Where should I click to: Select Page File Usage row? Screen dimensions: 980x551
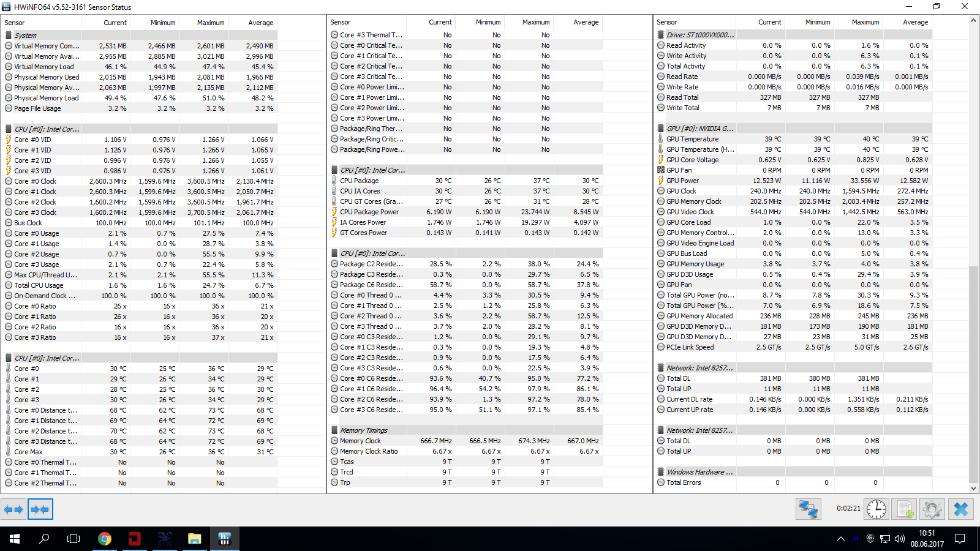[139, 108]
